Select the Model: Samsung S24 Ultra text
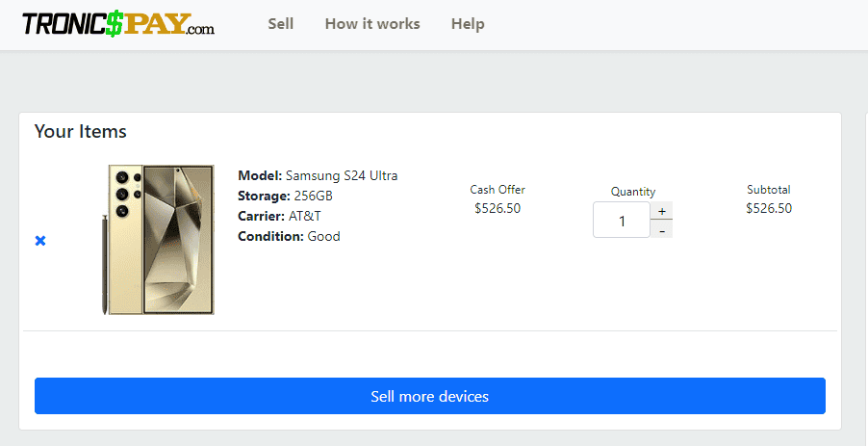 coord(318,175)
